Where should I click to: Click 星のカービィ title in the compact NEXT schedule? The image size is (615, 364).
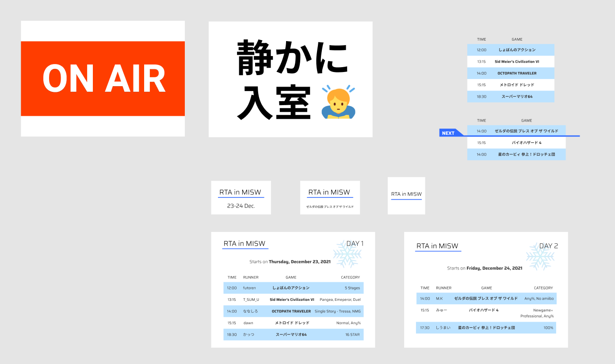click(526, 155)
